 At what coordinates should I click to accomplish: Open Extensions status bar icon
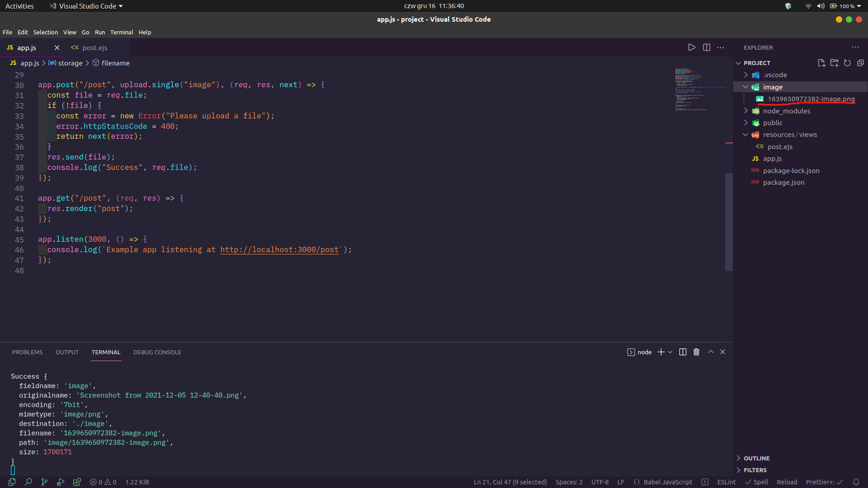77,482
